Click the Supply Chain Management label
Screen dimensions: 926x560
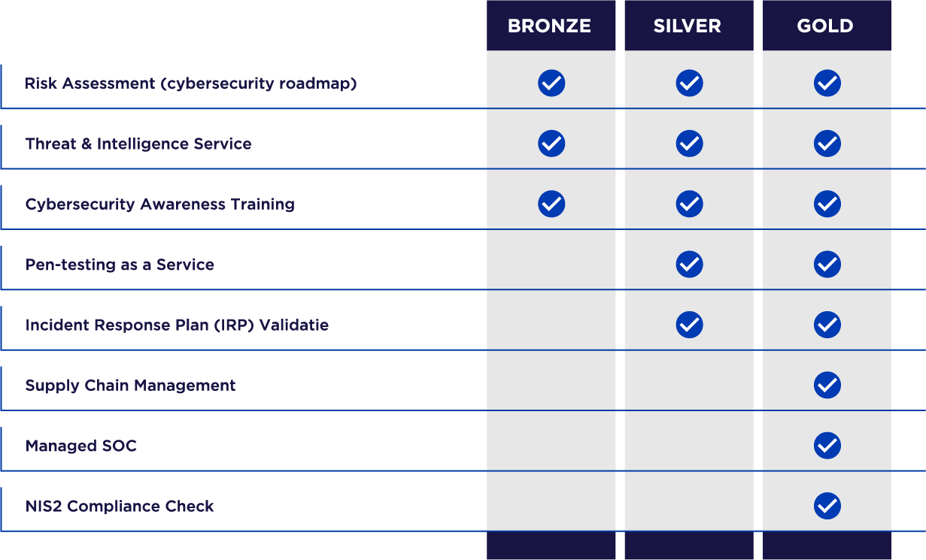point(130,386)
